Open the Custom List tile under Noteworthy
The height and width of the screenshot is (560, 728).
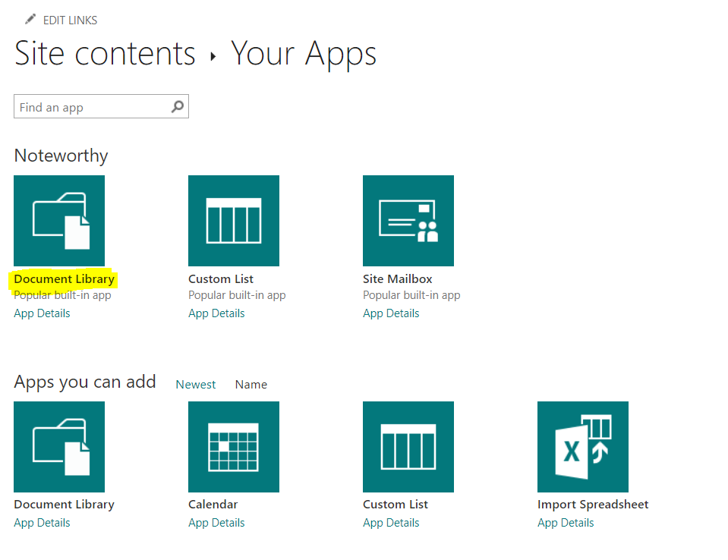(234, 221)
